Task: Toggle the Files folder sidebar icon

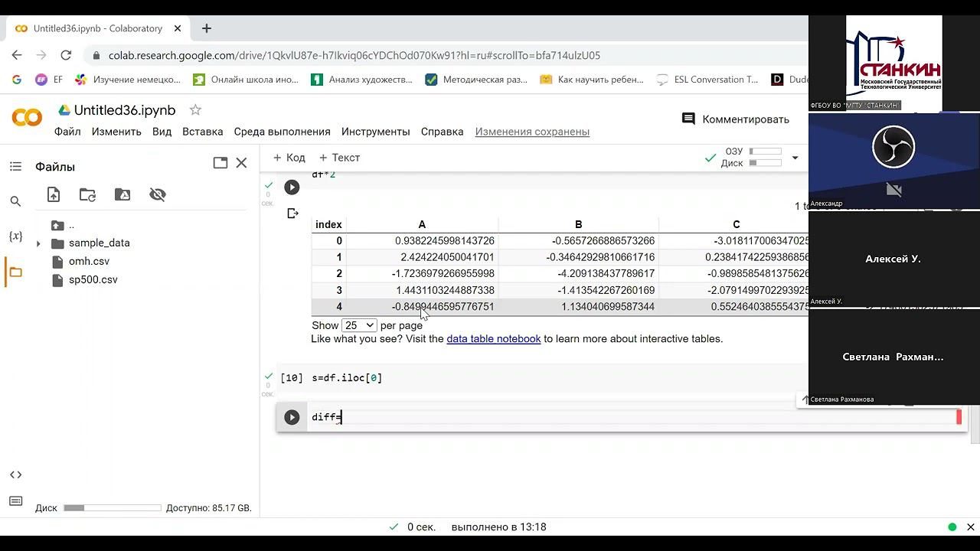Action: pyautogui.click(x=15, y=272)
